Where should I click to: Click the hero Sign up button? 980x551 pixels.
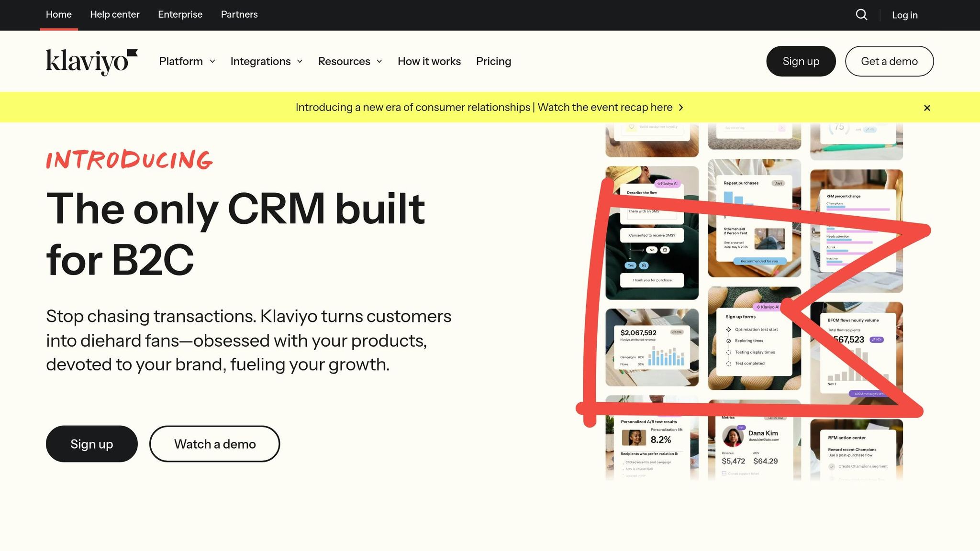[x=91, y=444]
